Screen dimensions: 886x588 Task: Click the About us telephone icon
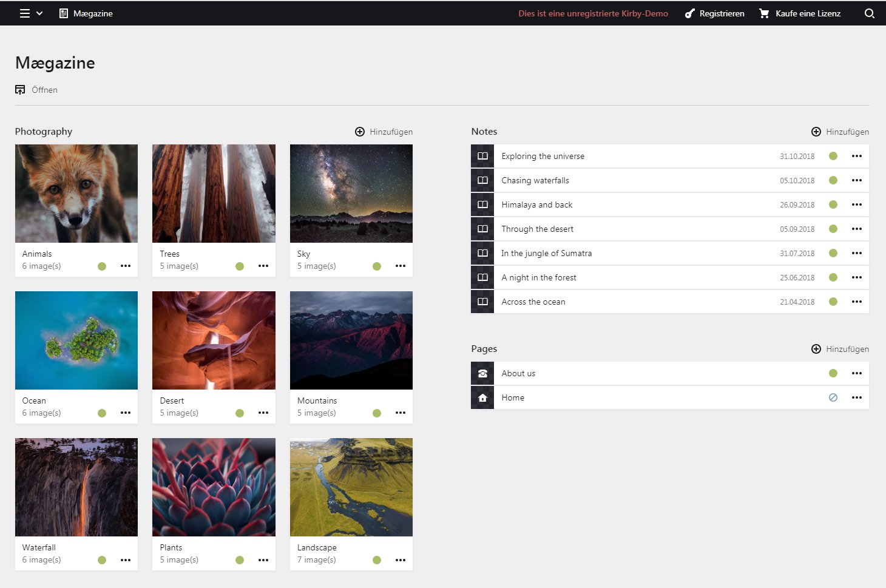pos(482,374)
